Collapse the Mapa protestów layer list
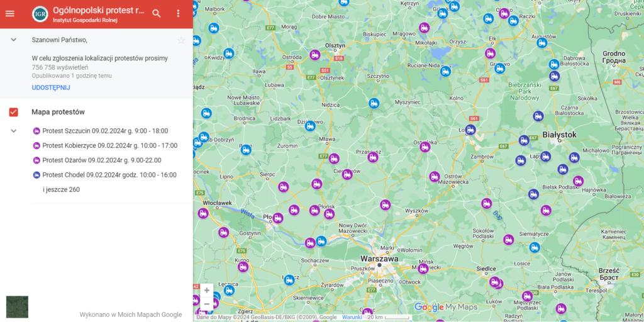 [13, 131]
